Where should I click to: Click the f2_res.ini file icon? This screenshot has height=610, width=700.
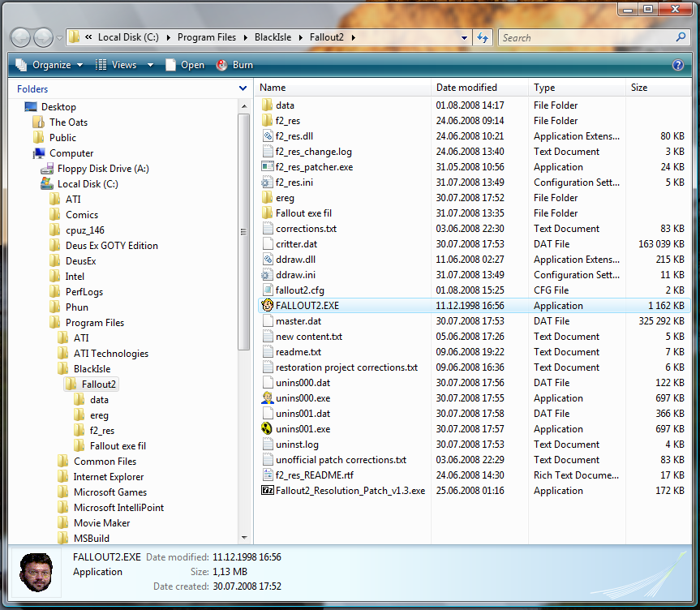(267, 183)
